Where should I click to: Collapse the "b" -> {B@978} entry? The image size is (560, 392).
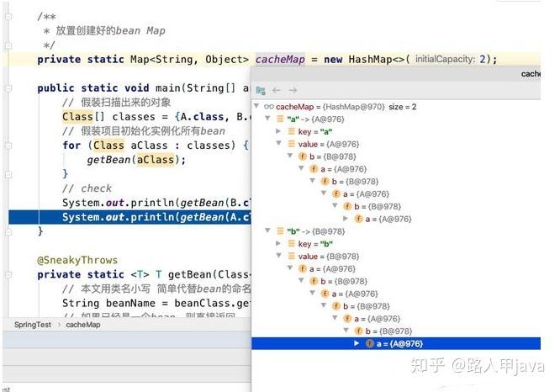coord(267,230)
